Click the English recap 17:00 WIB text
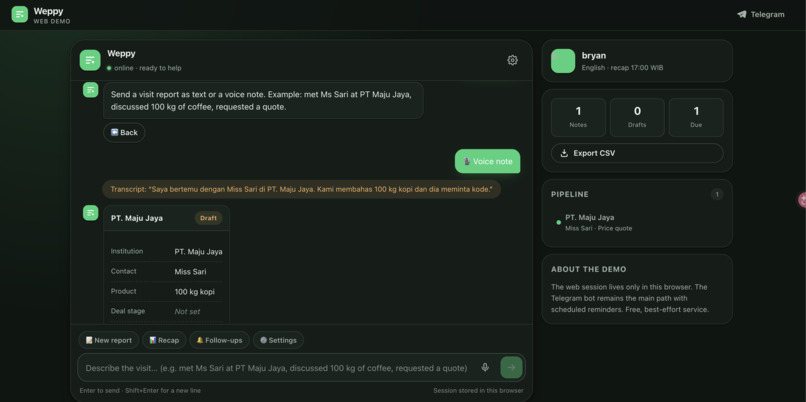 point(622,68)
